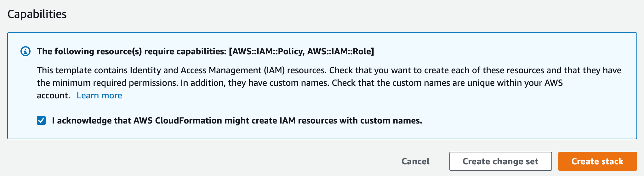
Task: Click the AWS::IAM::Role text in the alert title
Action: click(340, 51)
